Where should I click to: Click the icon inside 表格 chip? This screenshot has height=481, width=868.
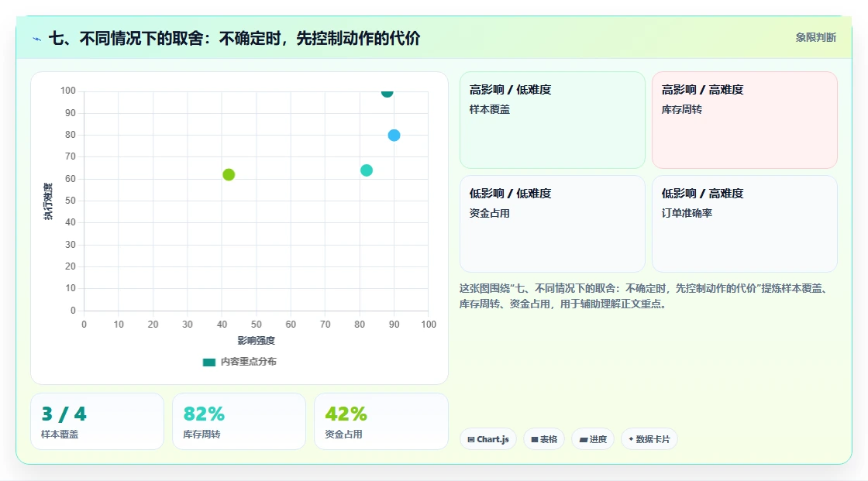pos(535,439)
